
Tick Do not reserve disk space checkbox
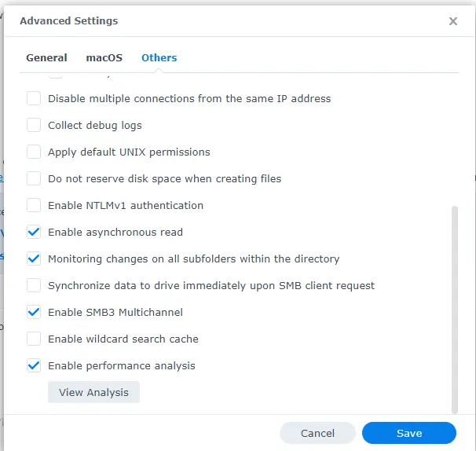34,179
